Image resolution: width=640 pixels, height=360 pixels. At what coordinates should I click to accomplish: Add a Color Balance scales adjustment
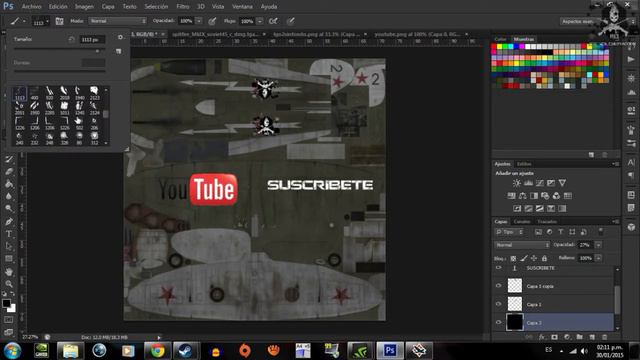pos(522,196)
